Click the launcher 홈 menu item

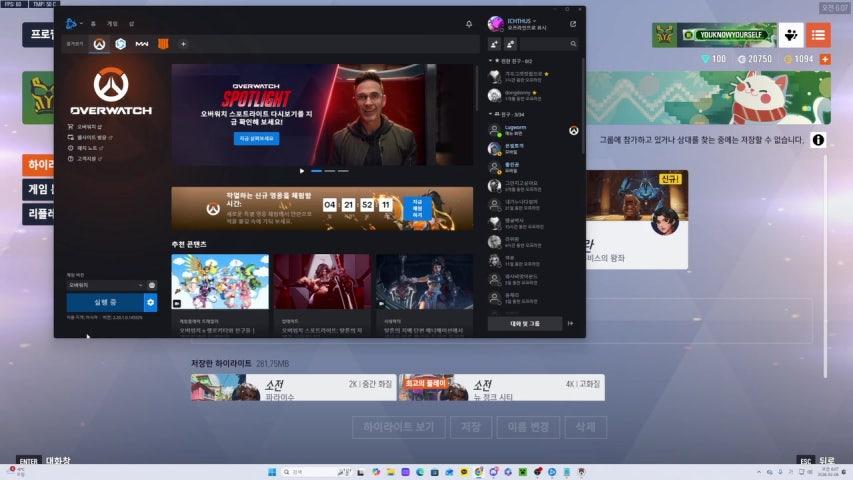pos(94,24)
